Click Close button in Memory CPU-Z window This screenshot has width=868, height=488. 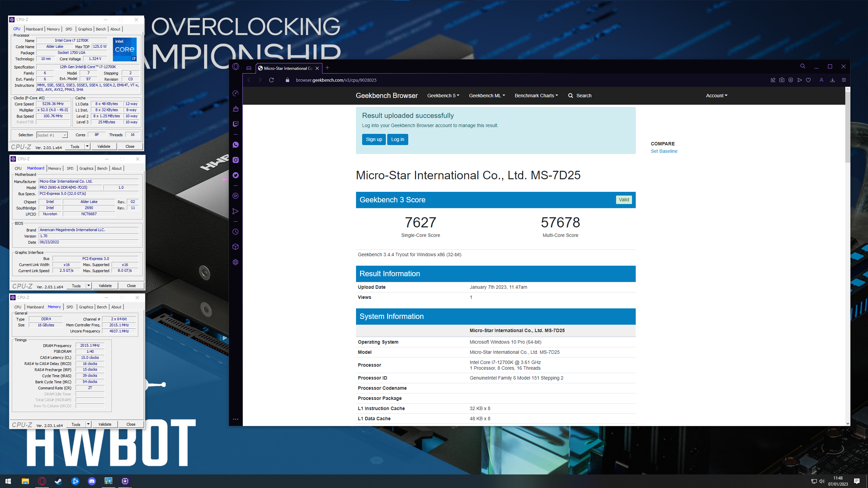point(131,424)
